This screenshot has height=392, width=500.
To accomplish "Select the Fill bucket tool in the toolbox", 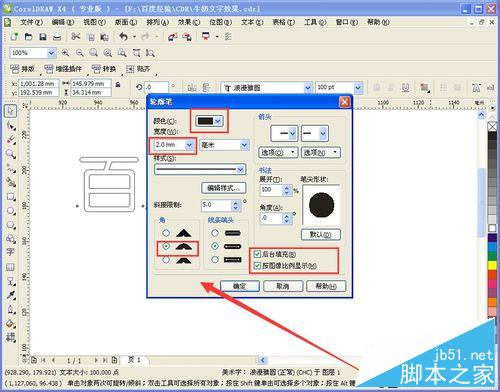I will (x=11, y=324).
